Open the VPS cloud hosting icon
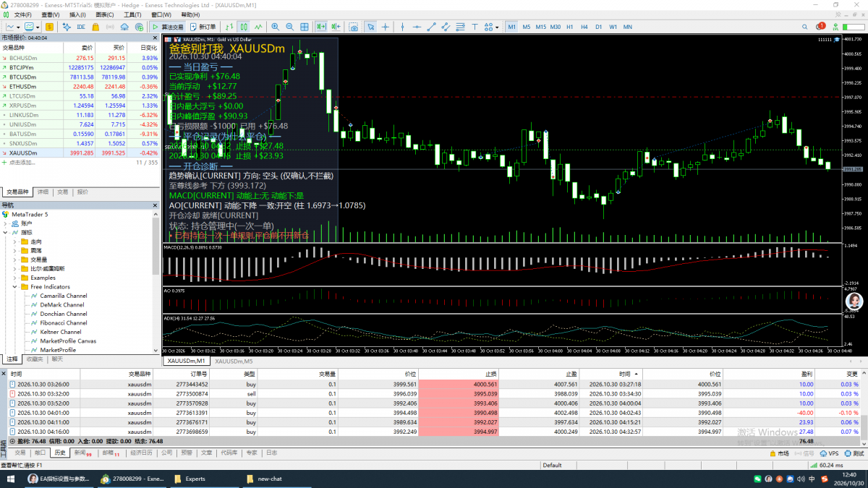 pyautogui.click(x=124, y=27)
